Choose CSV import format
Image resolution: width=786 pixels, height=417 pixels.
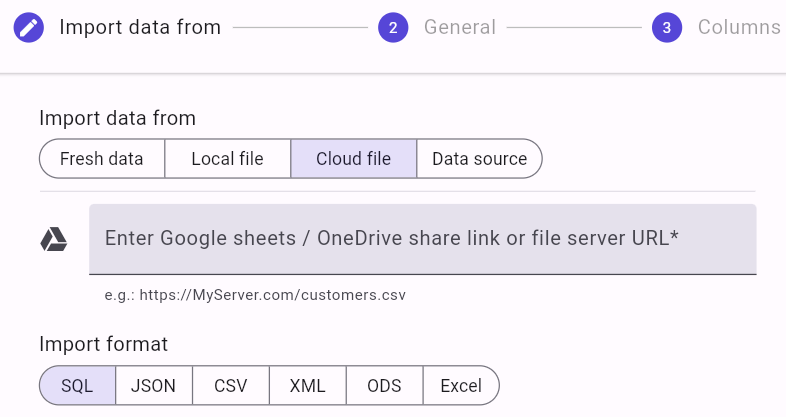click(229, 385)
